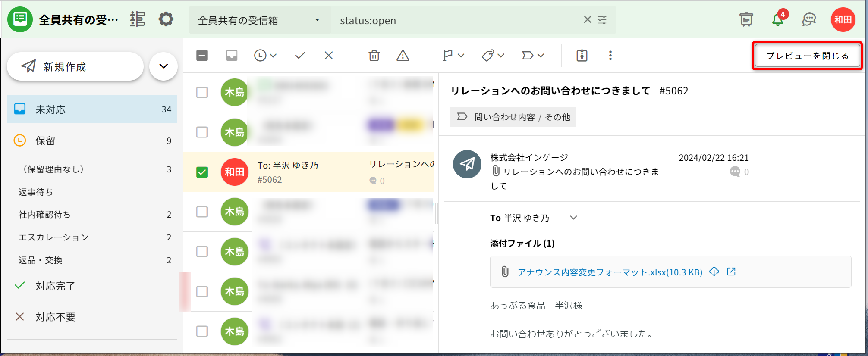Screen dimensions: 868x356
Task: Open 対応完了 in the sidebar
Action: tap(55, 286)
